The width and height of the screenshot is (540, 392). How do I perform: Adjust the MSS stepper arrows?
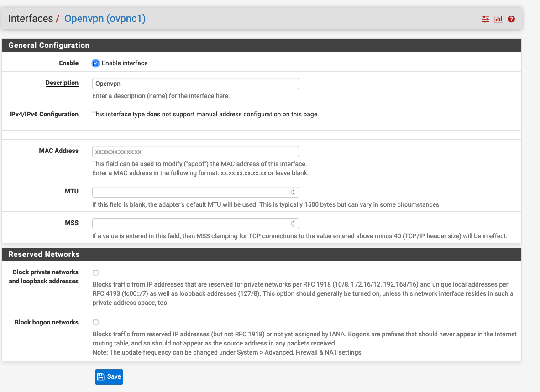click(x=293, y=224)
